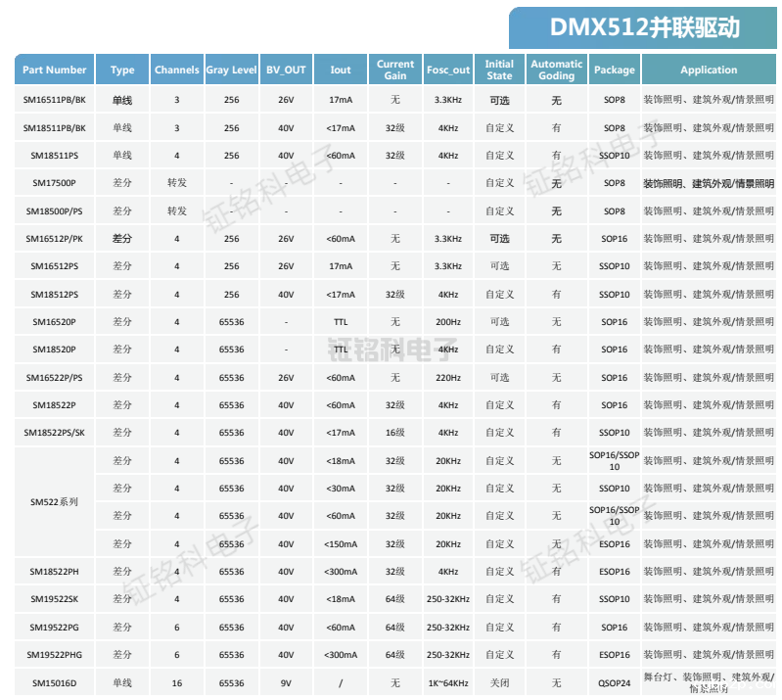782x700 pixels.
Task: Click the 220Hz Fosc_out value
Action: 448,378
